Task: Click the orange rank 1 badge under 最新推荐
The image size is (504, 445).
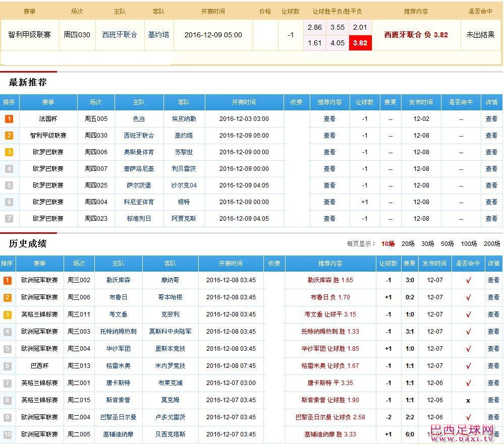Action: point(9,118)
